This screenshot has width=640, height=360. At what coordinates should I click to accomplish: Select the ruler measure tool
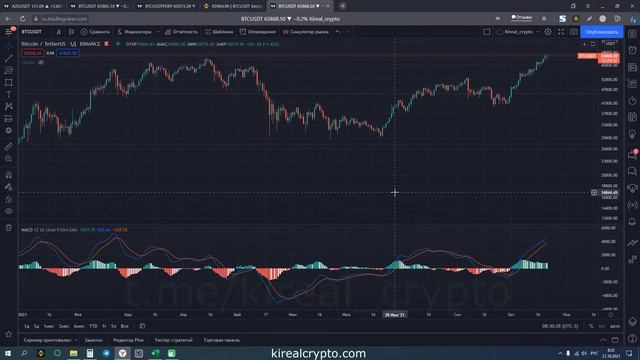(9, 146)
